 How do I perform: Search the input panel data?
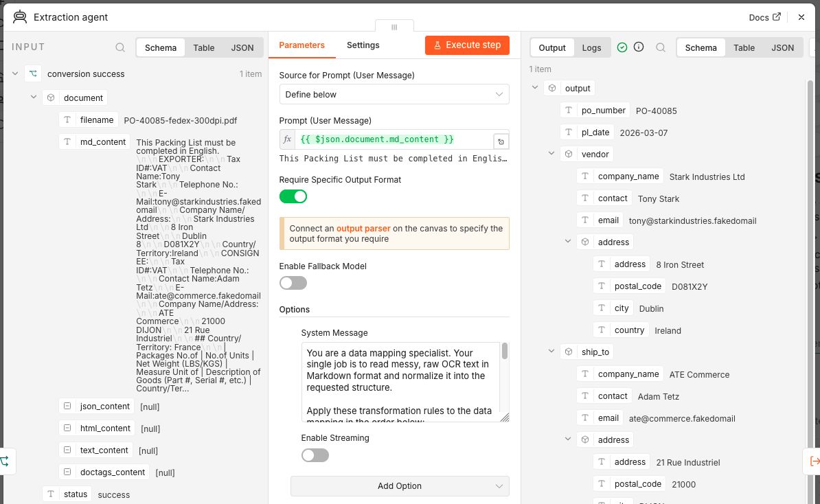pyautogui.click(x=120, y=47)
